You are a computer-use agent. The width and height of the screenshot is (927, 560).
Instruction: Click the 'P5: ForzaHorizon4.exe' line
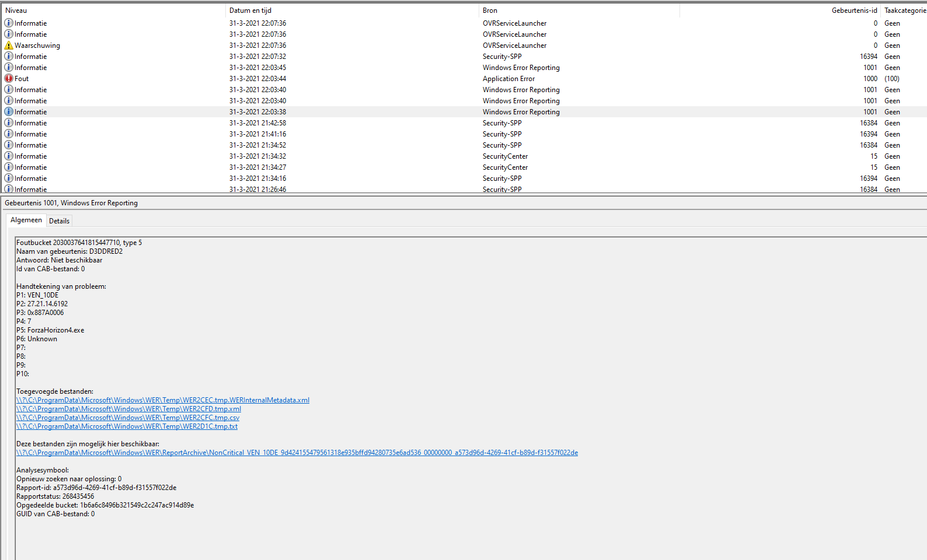(50, 330)
